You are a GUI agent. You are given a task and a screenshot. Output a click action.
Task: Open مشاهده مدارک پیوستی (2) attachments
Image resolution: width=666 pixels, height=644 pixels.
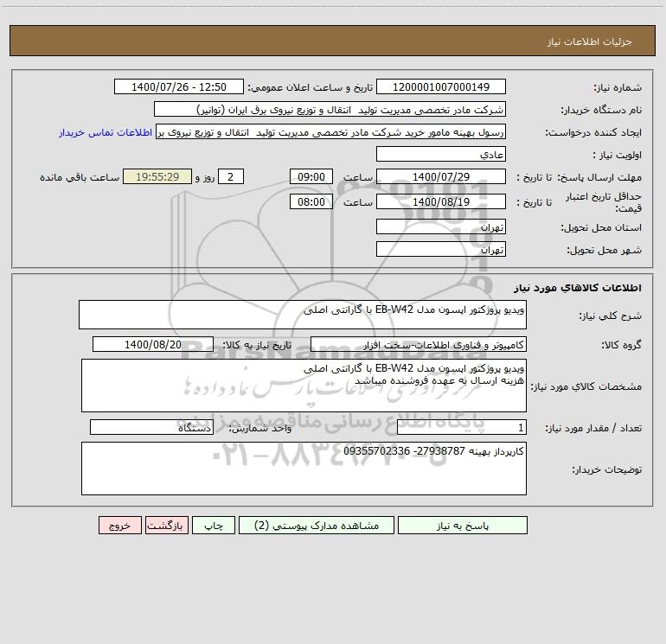coord(317,526)
